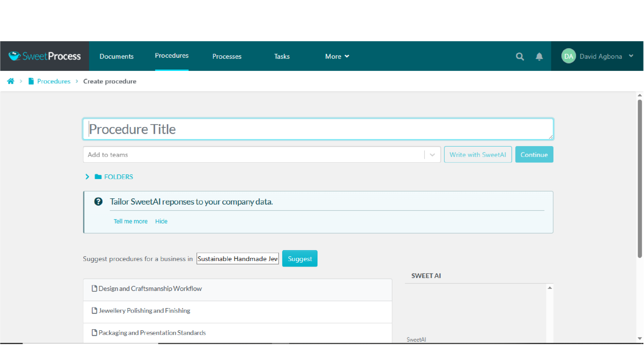
Task: Click the page scrollbar up arrow
Action: (x=640, y=95)
